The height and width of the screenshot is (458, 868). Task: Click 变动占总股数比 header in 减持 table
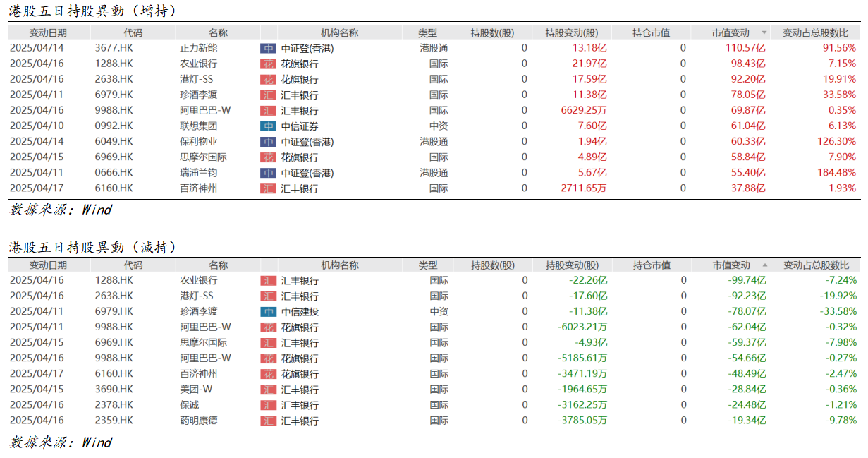tap(816, 265)
